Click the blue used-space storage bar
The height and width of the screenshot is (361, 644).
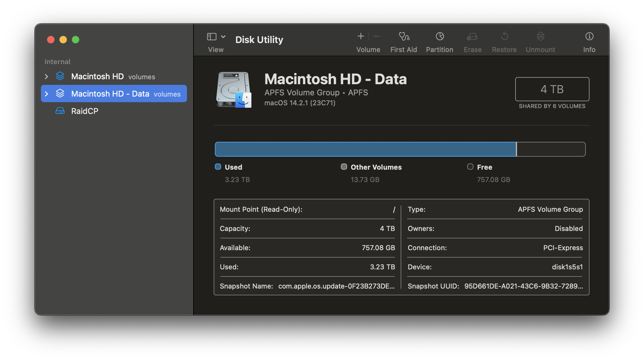pyautogui.click(x=365, y=149)
